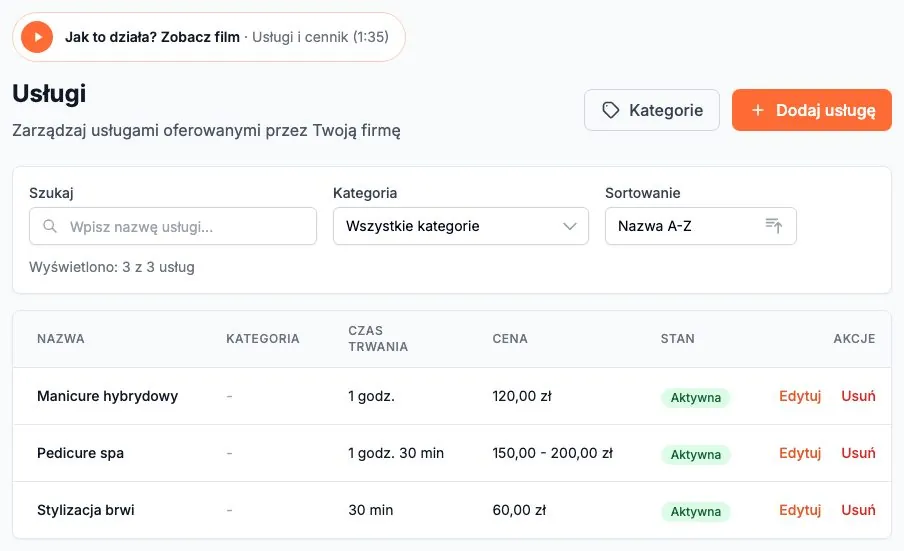This screenshot has height=551, width=904.
Task: Click Aktywna badge in Pedicure spa row
Action: pyautogui.click(x=695, y=455)
